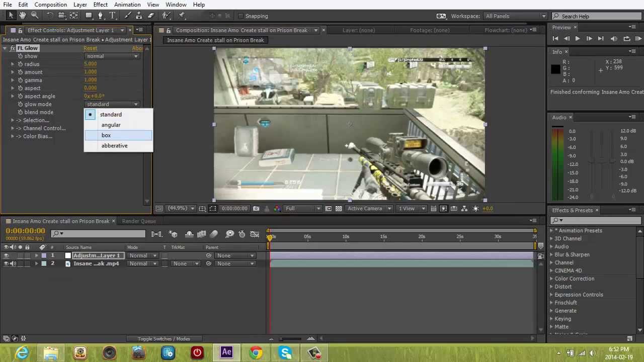Select the Puppet Pin tool
The image size is (644, 362).
(x=182, y=16)
